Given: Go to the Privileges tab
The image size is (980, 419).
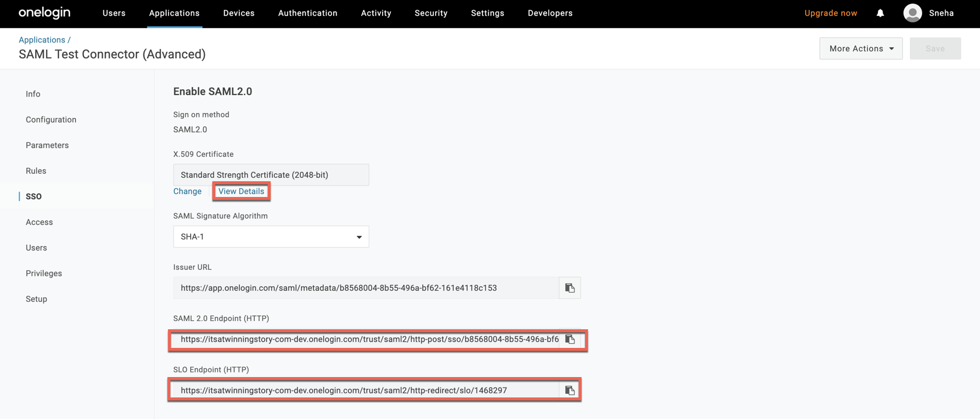Looking at the screenshot, I should tap(44, 273).
